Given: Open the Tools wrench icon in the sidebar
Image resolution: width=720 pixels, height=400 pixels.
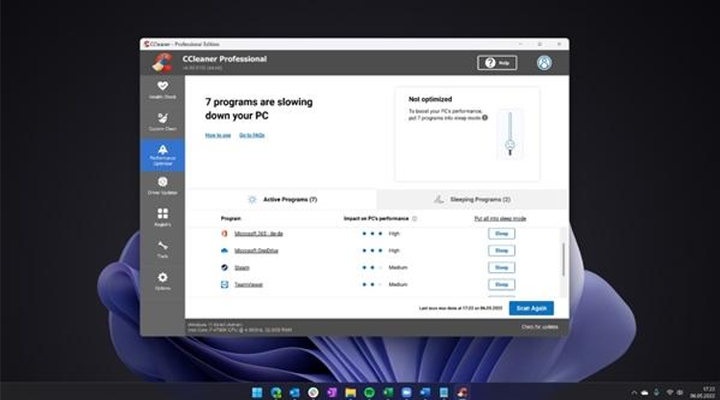Looking at the screenshot, I should point(163,246).
